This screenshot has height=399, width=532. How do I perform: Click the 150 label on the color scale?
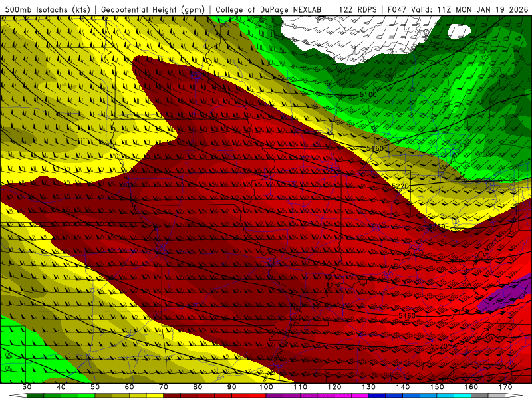[437, 387]
